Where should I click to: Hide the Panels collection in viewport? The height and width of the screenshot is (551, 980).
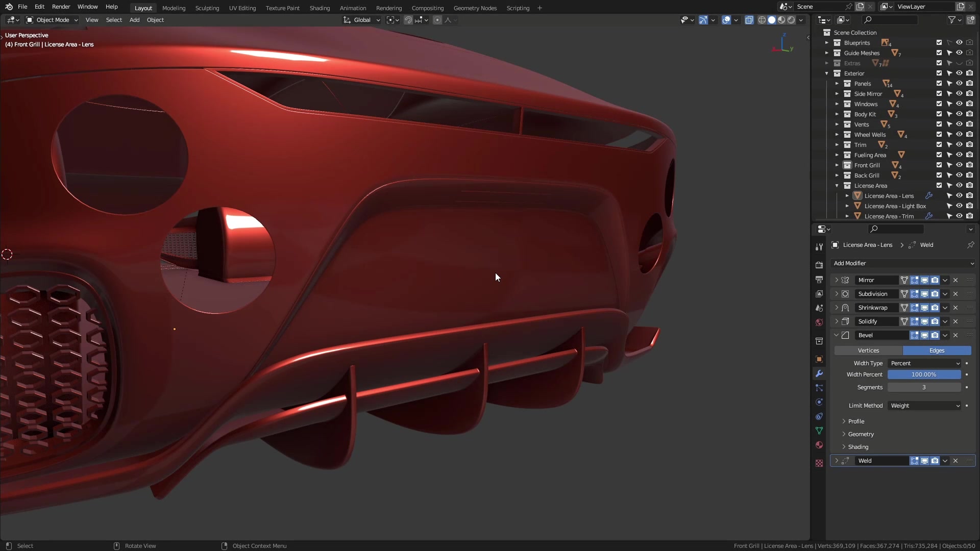(959, 84)
